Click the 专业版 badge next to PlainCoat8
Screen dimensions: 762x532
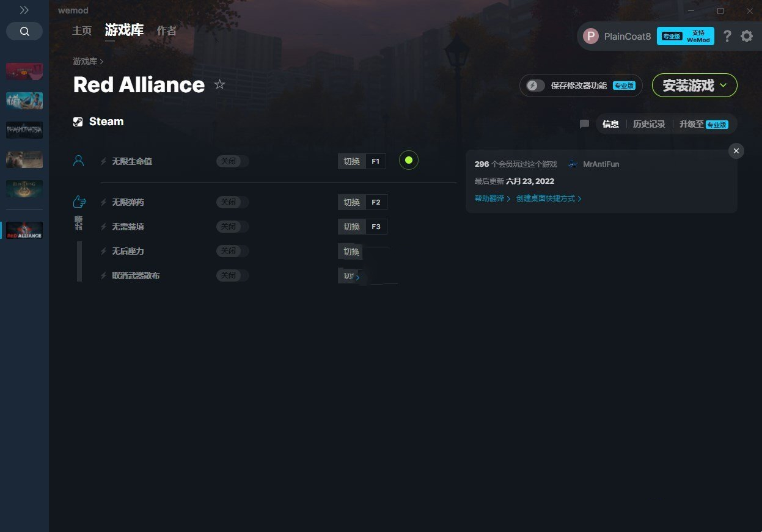pos(671,36)
